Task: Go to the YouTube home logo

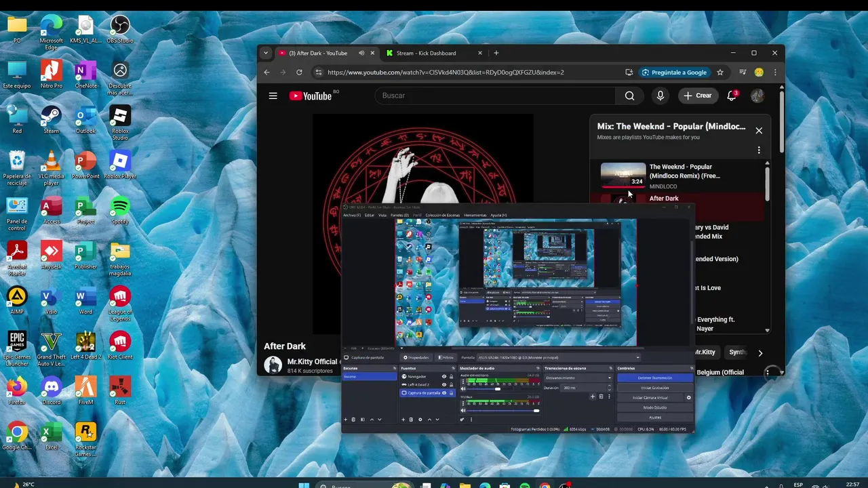Action: (x=311, y=96)
